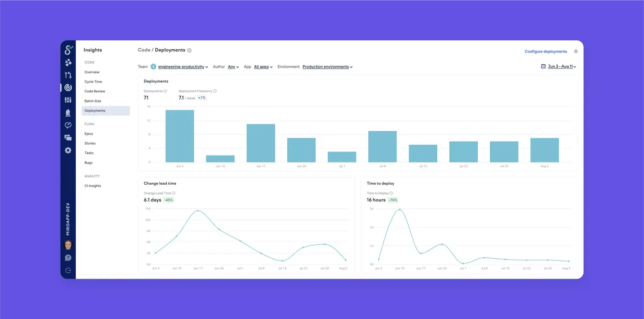Open the Production environments dropdown
The image size is (644, 319).
[x=328, y=67]
